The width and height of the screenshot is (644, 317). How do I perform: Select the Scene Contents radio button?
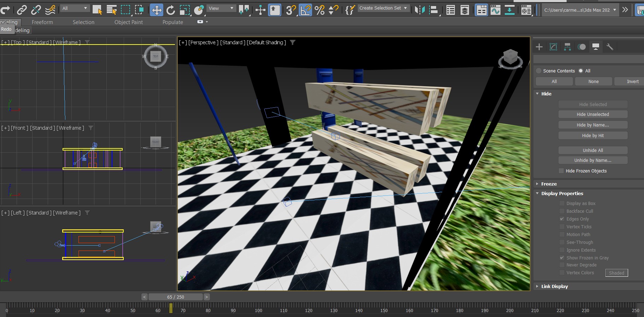point(539,71)
